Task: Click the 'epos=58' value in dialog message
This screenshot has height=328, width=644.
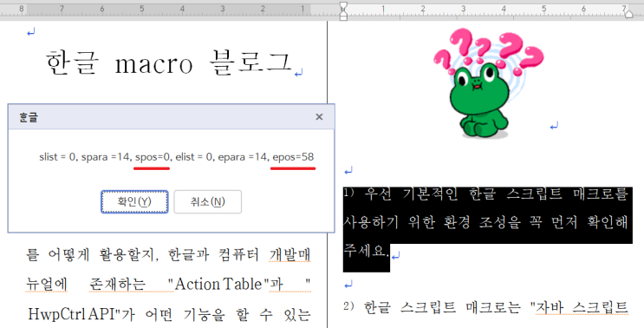Action: (293, 157)
